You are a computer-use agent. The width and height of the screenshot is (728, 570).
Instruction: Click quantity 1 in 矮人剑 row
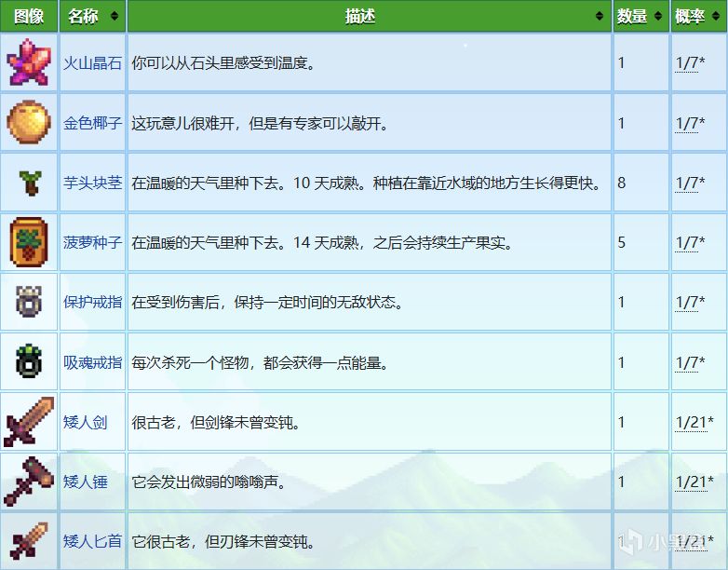pyautogui.click(x=621, y=422)
